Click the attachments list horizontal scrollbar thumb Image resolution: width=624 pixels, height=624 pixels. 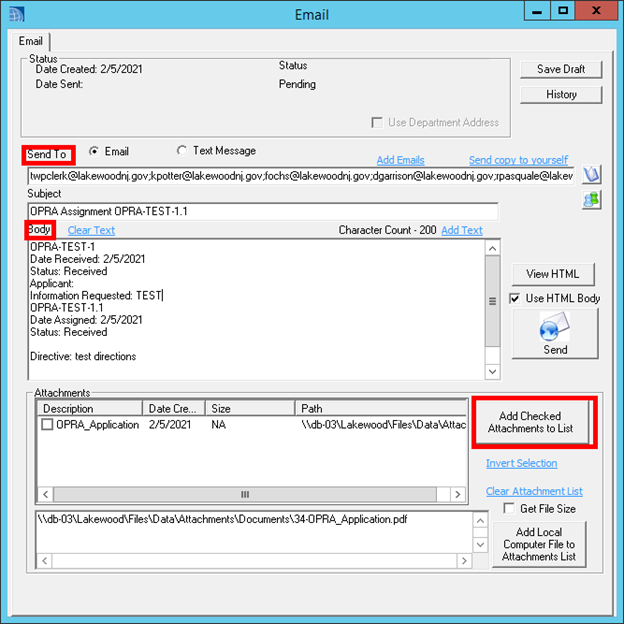pyautogui.click(x=245, y=494)
